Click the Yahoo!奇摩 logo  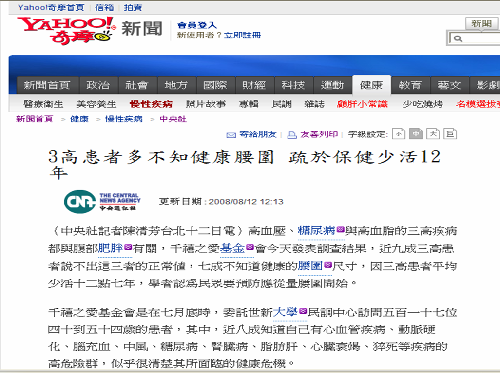[x=66, y=30]
